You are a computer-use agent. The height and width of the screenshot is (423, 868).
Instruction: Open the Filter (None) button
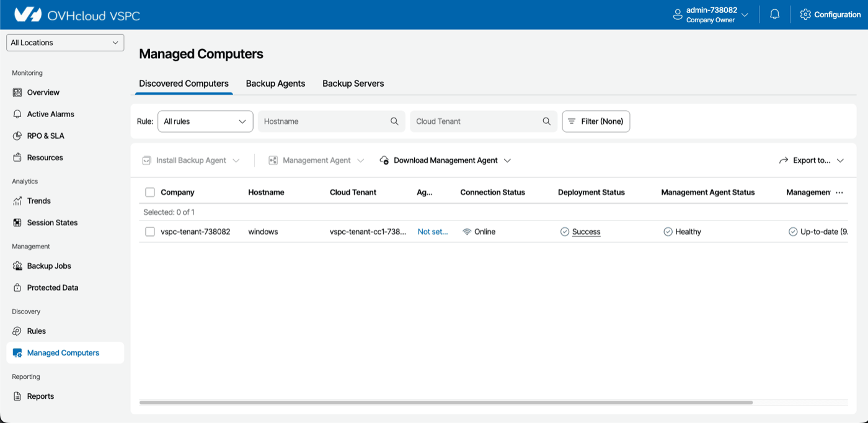(x=596, y=121)
